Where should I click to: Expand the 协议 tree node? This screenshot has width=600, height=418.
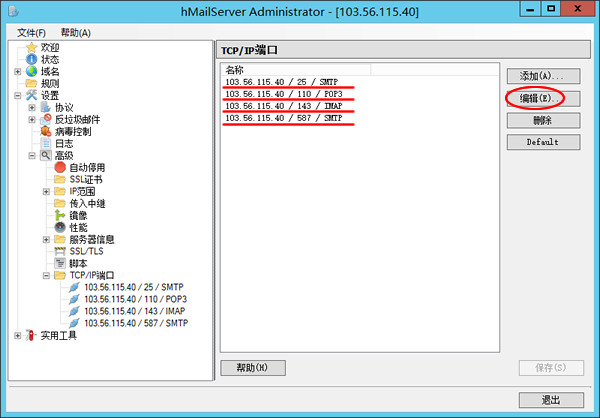(x=32, y=108)
